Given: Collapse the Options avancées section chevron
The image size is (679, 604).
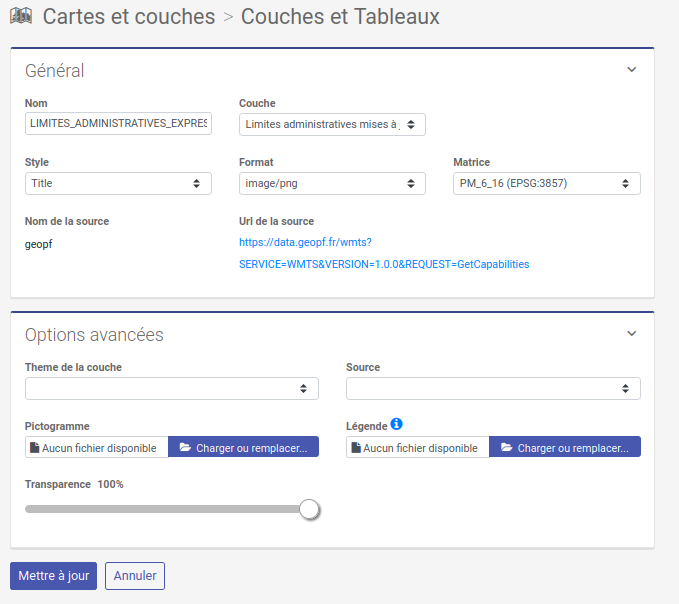Looking at the screenshot, I should (631, 334).
